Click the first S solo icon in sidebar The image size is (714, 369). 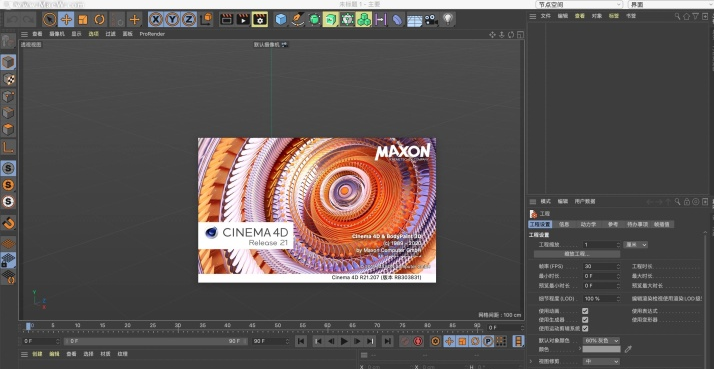8,168
